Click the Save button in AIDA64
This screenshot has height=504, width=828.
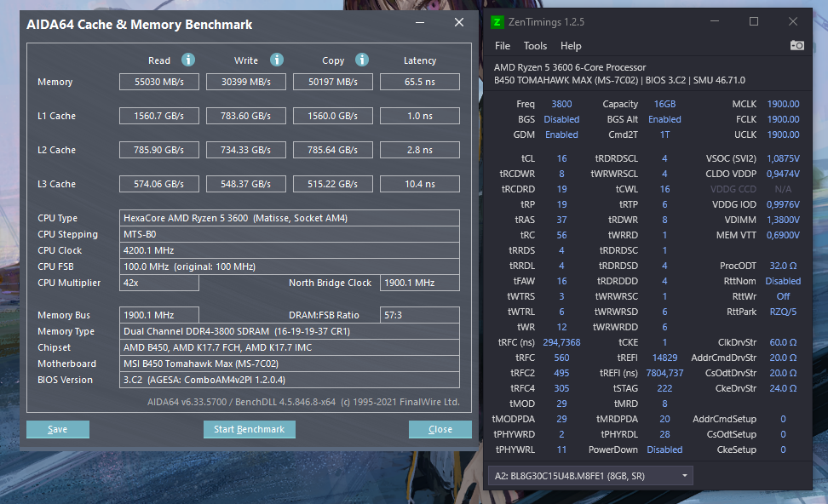tap(58, 429)
